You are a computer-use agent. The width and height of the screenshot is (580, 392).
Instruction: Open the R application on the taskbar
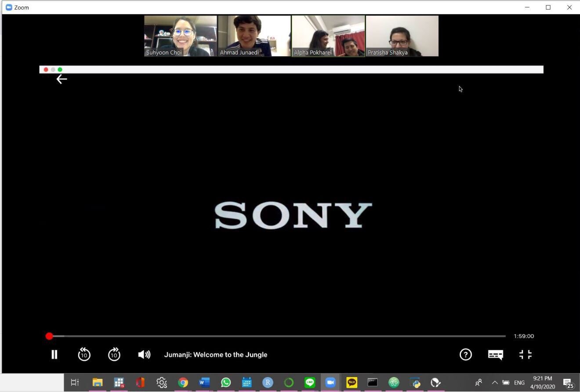pyautogui.click(x=268, y=382)
